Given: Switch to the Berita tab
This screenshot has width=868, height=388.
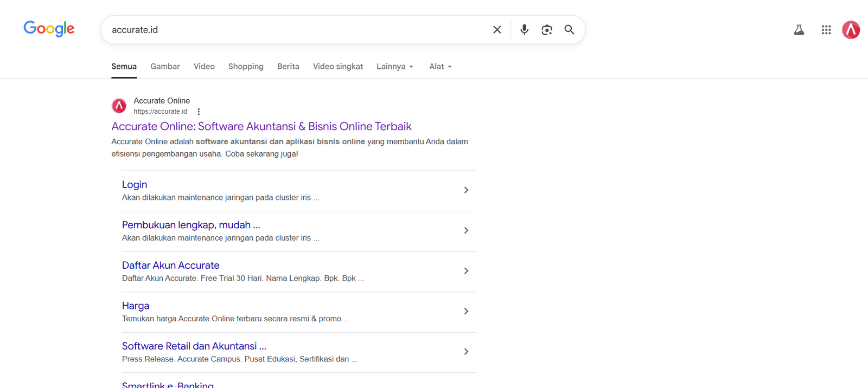Looking at the screenshot, I should coord(288,67).
